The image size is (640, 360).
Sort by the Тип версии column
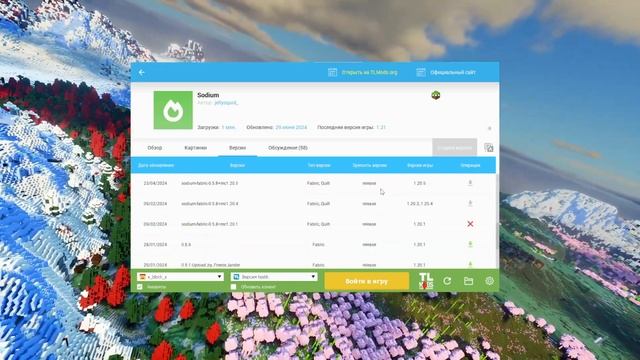point(319,165)
